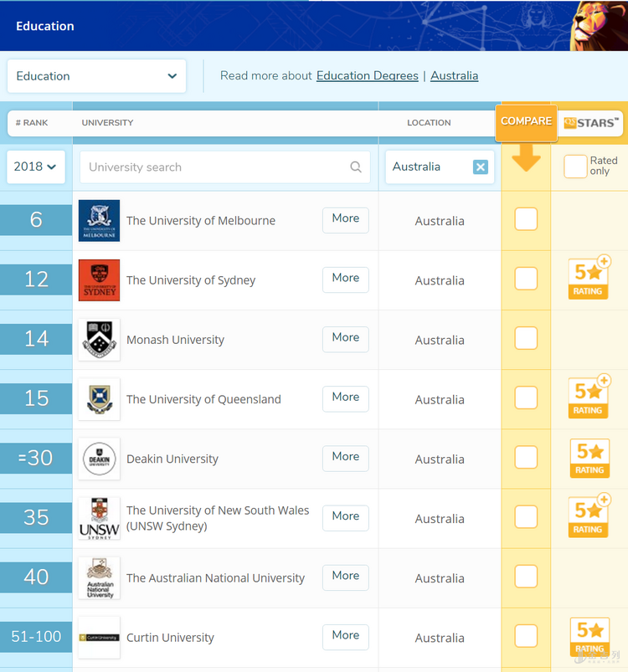
Task: Click the search magnifier icon
Action: click(356, 167)
